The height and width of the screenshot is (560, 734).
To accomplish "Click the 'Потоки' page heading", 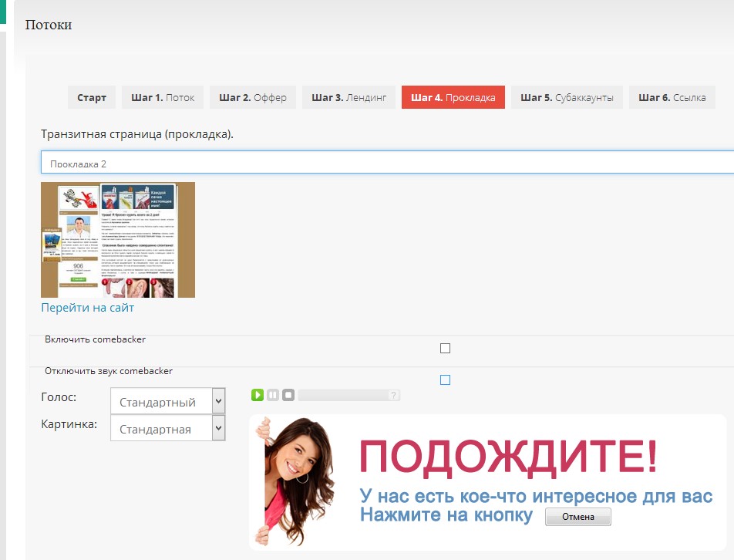I will point(49,25).
